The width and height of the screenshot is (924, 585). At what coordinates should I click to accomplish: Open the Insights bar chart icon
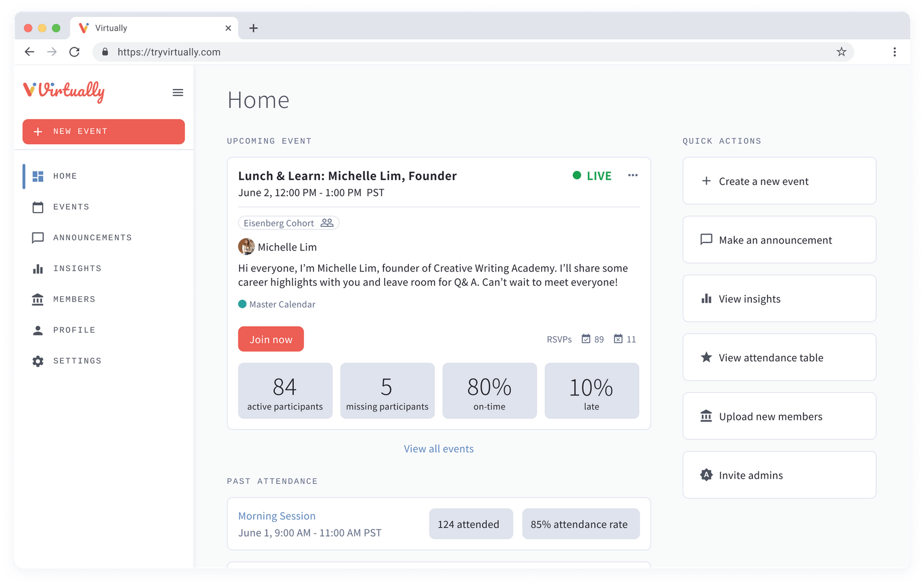[38, 268]
